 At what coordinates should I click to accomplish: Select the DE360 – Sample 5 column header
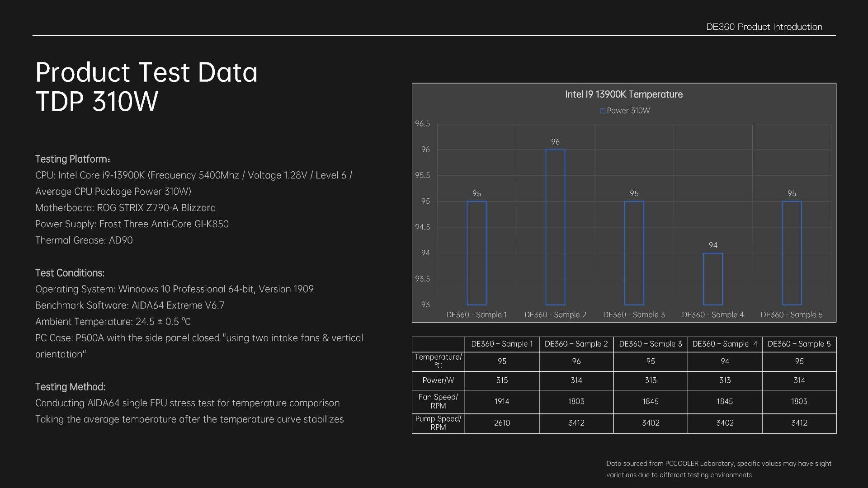[799, 344]
